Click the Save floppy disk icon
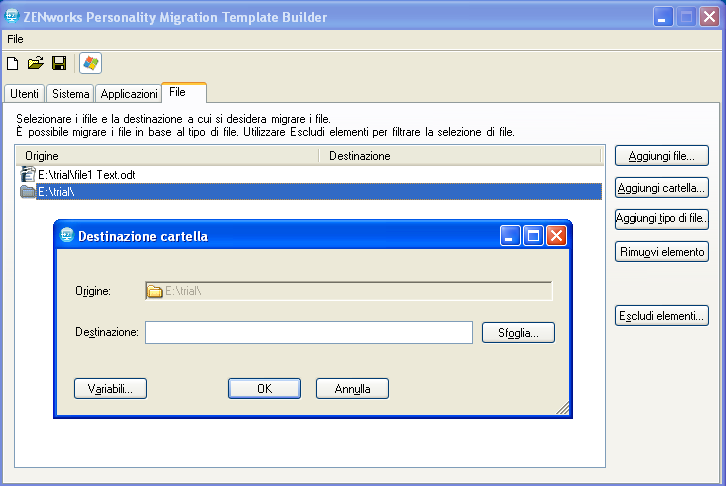The height and width of the screenshot is (486, 726). coord(59,63)
